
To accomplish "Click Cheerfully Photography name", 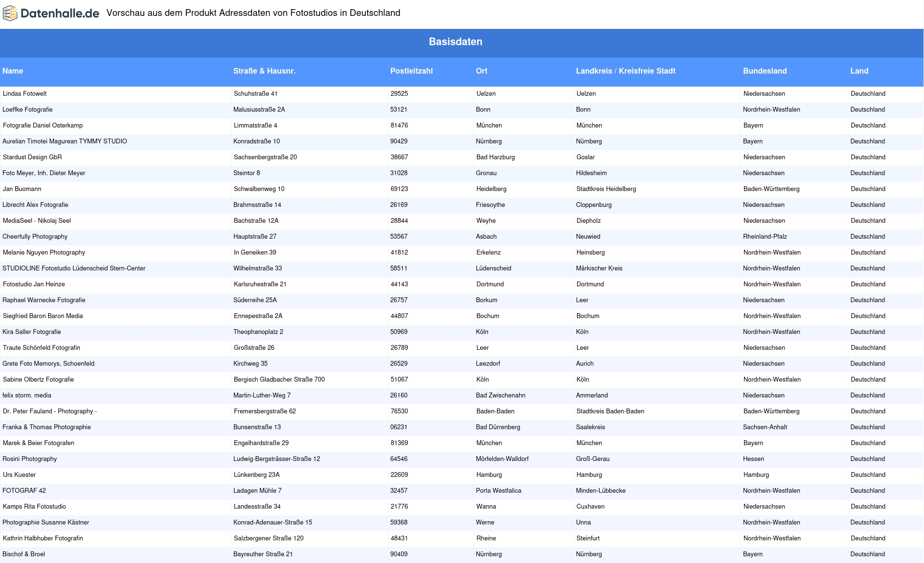I will coord(35,236).
